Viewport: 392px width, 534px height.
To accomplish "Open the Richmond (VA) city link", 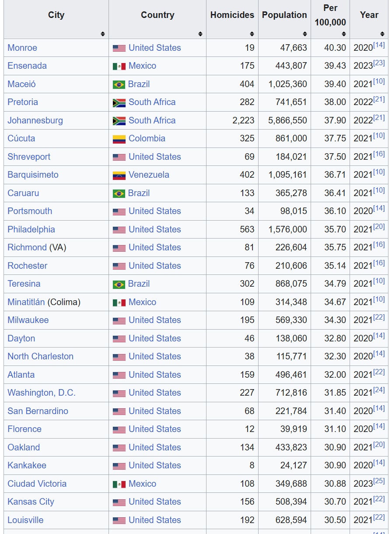I will point(27,247).
